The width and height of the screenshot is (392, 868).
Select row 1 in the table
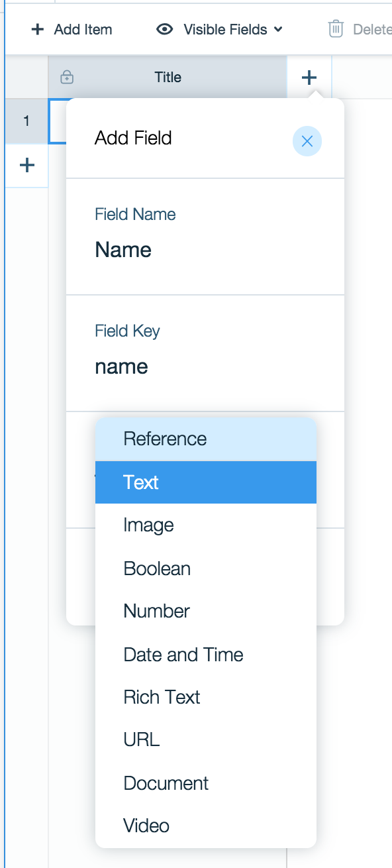[x=26, y=121]
